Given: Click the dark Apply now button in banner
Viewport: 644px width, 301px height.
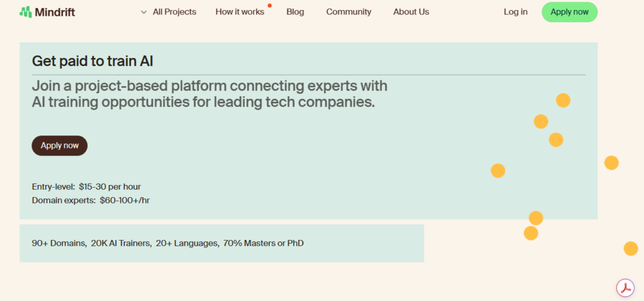Looking at the screenshot, I should click(60, 145).
